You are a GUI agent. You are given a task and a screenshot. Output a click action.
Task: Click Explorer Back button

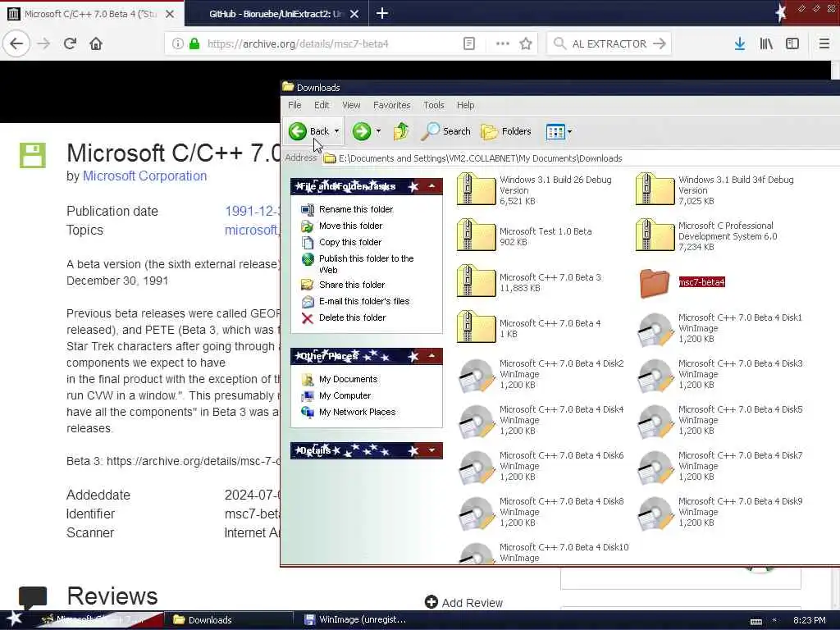coord(308,131)
